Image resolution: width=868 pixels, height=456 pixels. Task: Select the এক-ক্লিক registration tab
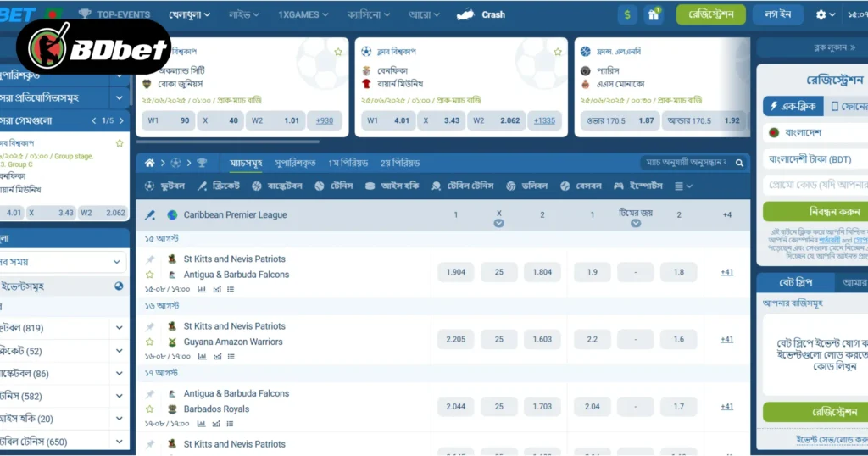click(x=793, y=106)
